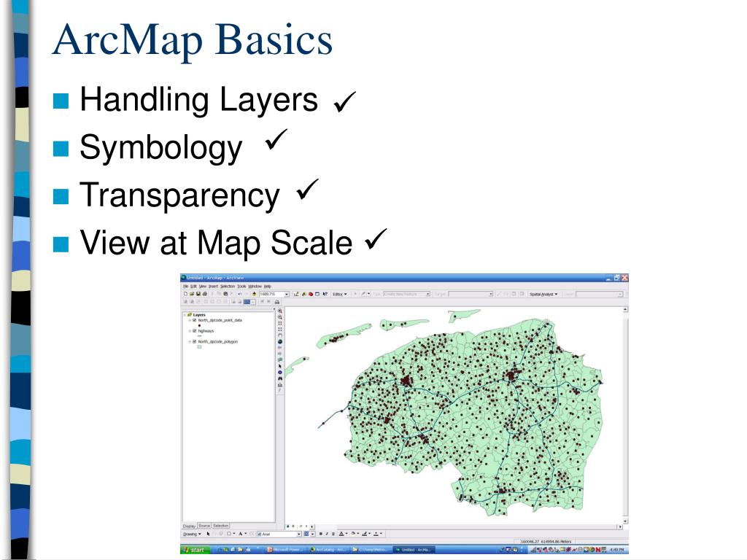747x560 pixels.
Task: Open the red ArcToolbox icon
Action: 311,294
